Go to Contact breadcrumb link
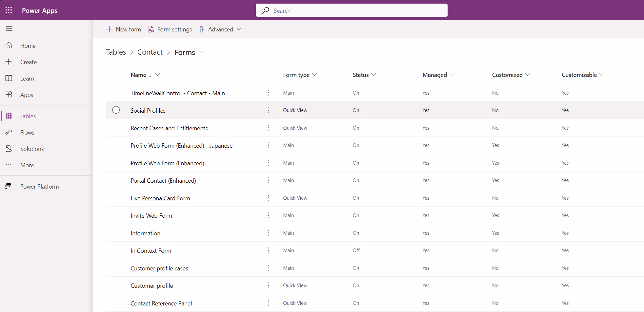Screen dimensions: 644x312 click(x=150, y=52)
